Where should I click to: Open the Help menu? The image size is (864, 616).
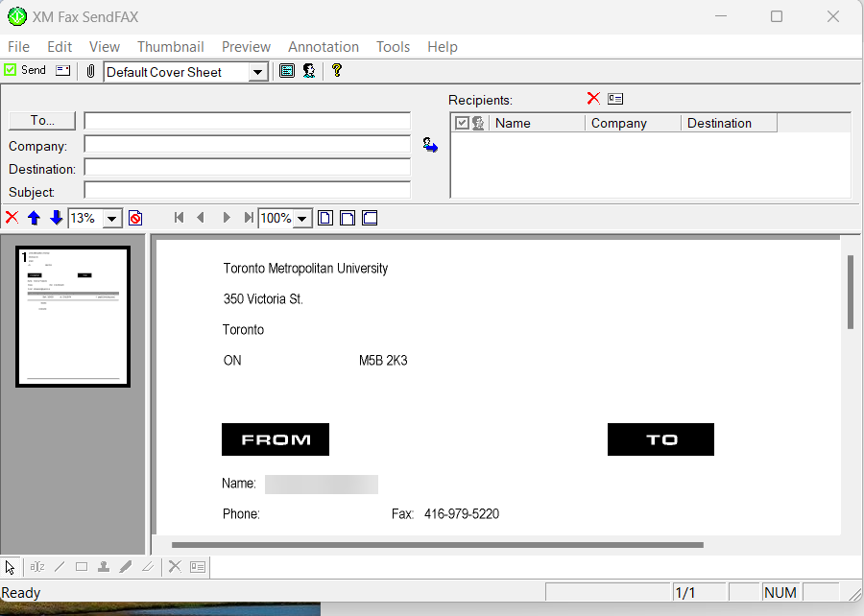443,47
